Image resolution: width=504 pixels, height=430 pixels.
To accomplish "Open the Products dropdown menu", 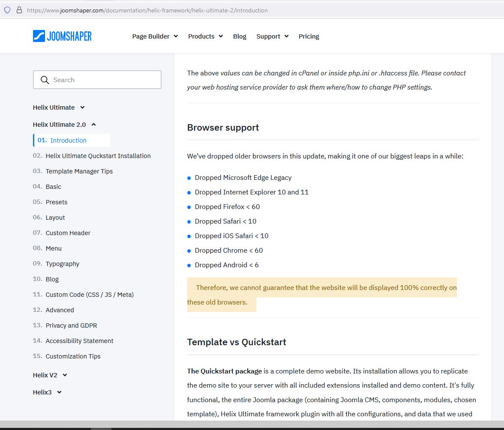I will pyautogui.click(x=205, y=36).
